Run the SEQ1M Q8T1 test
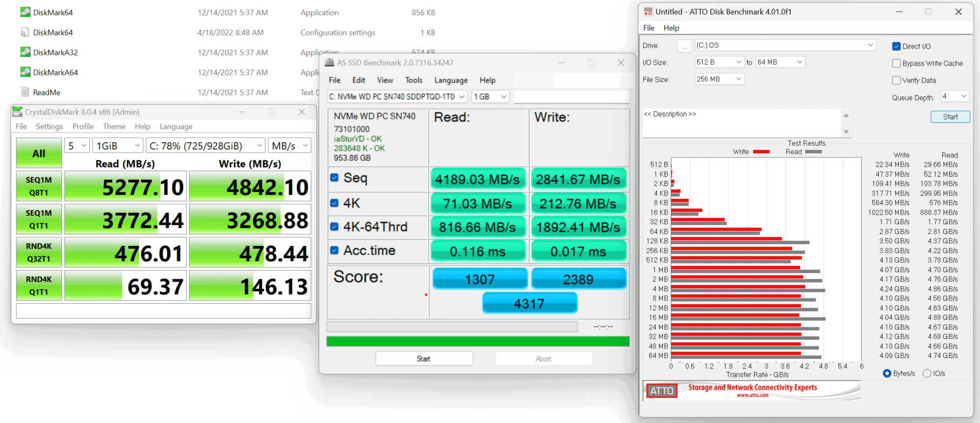This screenshot has height=423, width=980. click(x=39, y=186)
